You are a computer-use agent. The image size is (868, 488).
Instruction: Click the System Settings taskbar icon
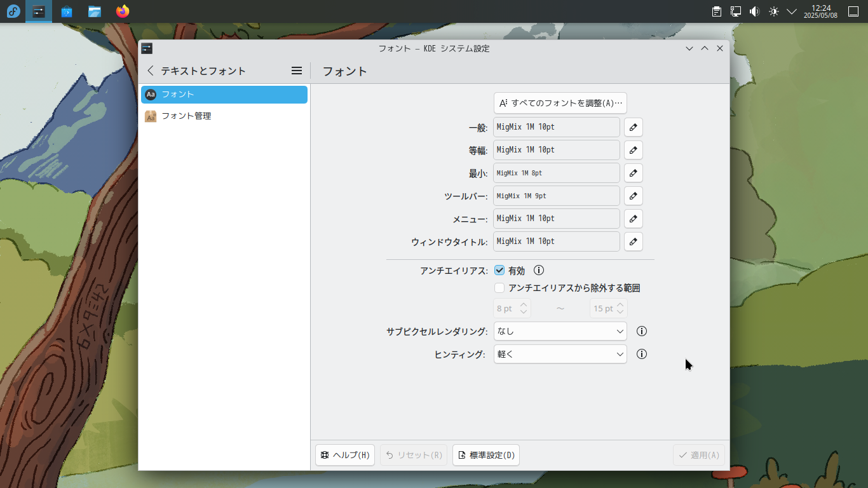(39, 11)
